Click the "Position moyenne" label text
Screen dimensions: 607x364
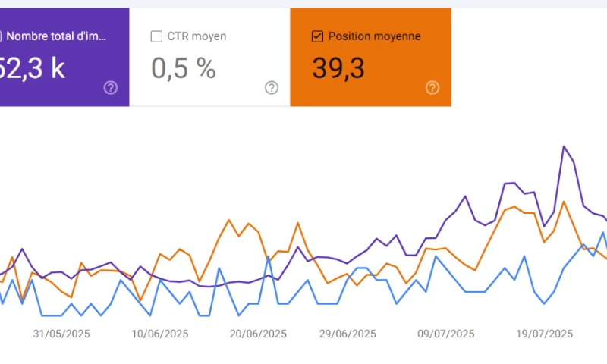(374, 36)
